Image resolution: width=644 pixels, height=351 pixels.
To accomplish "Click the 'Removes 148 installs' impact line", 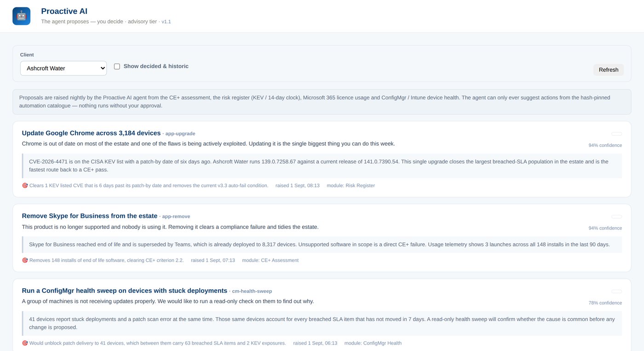I will (x=106, y=260).
